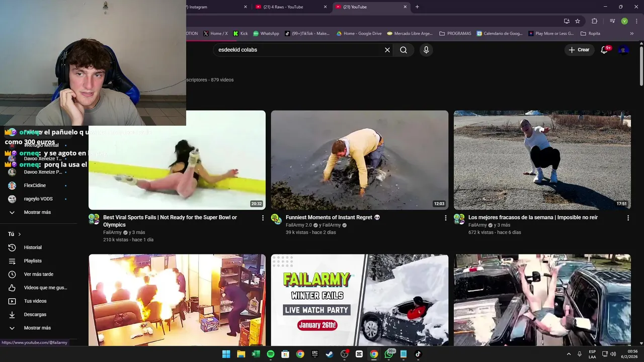This screenshot has height=362, width=644.
Task: Open the Calendario de Google bookmark
Action: point(499,34)
